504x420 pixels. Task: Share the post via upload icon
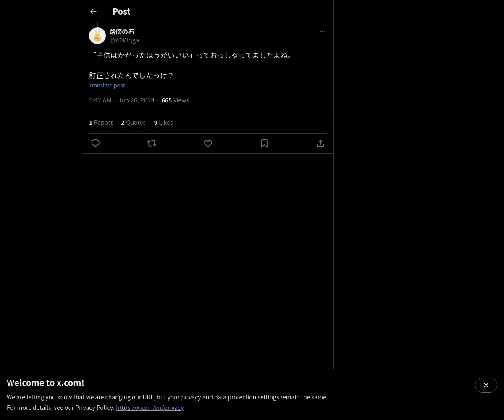(x=320, y=143)
